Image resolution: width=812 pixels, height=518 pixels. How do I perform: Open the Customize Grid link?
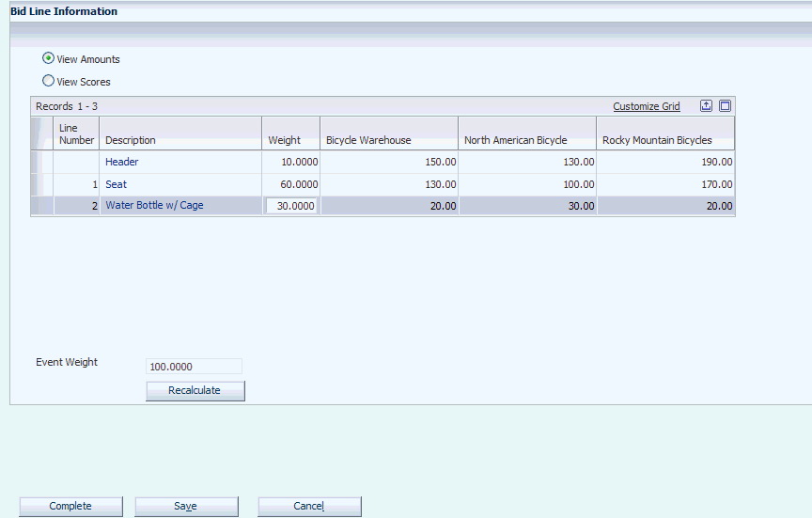647,106
